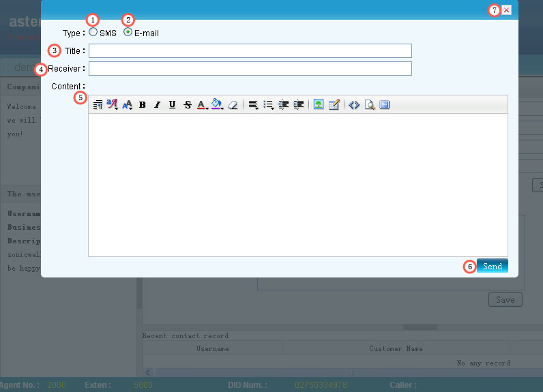This screenshot has height=392, width=543.
Task: Click DID number 02750334978 in status bar
Action: coord(321,385)
